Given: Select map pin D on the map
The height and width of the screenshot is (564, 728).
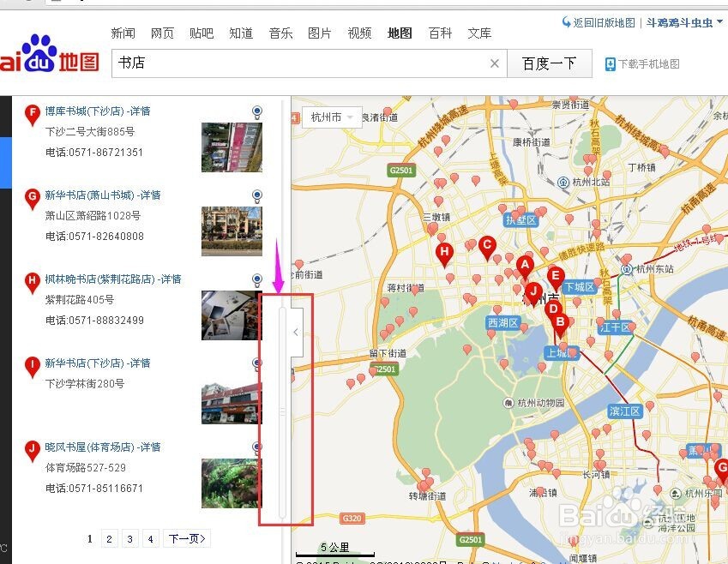Looking at the screenshot, I should (553, 310).
